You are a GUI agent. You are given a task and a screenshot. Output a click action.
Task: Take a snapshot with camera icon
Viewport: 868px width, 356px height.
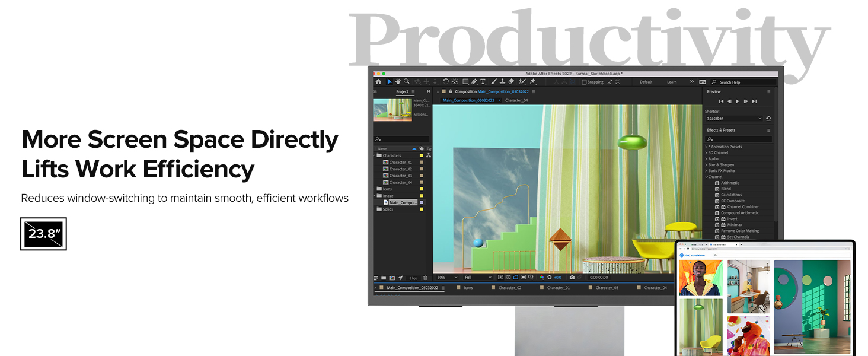coord(572,277)
